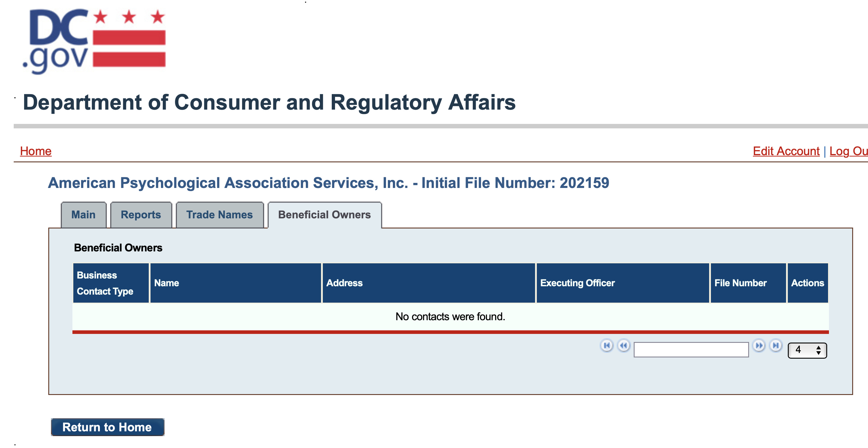Click the page number input field
The width and height of the screenshot is (868, 448).
pyautogui.click(x=691, y=350)
